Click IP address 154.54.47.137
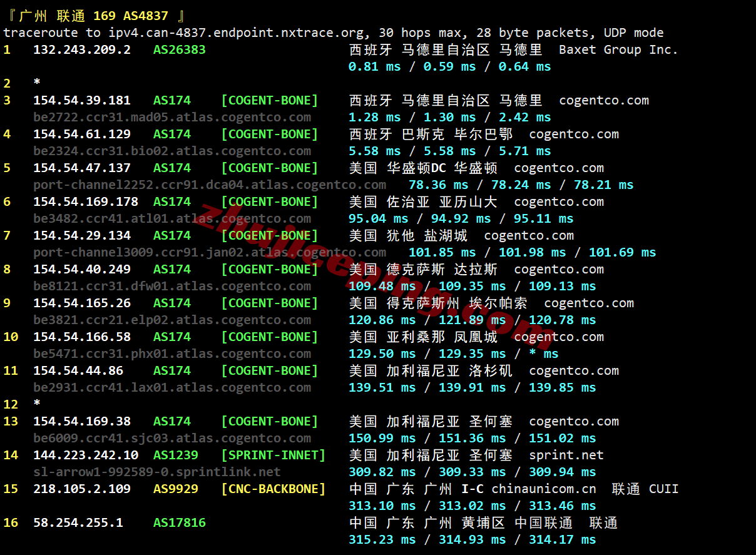Viewport: 756px width, 555px height. (82, 168)
